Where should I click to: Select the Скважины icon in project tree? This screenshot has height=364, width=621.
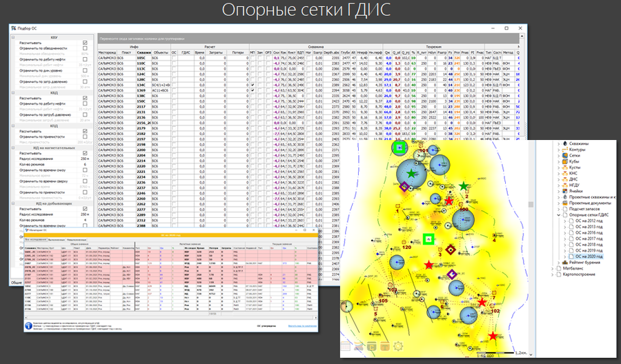coord(564,143)
